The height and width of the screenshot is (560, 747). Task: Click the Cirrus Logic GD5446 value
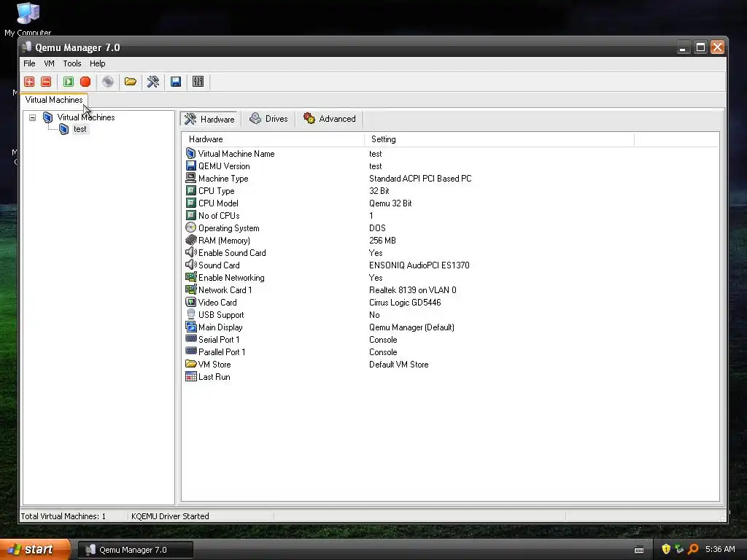(405, 303)
